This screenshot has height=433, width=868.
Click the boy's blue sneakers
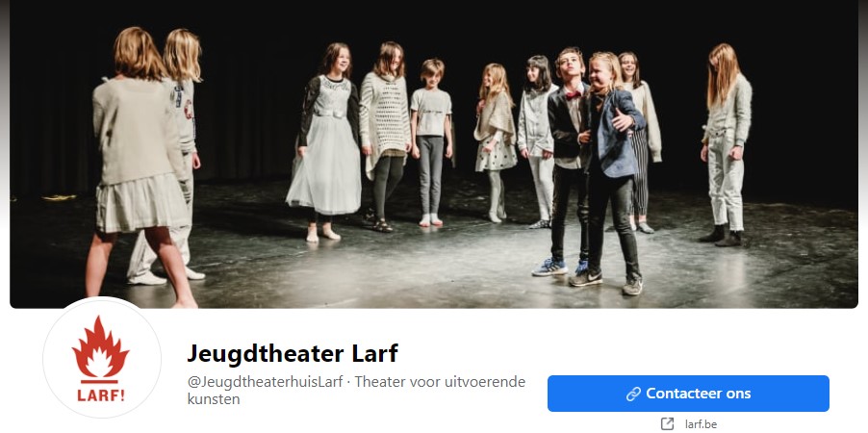point(558,267)
